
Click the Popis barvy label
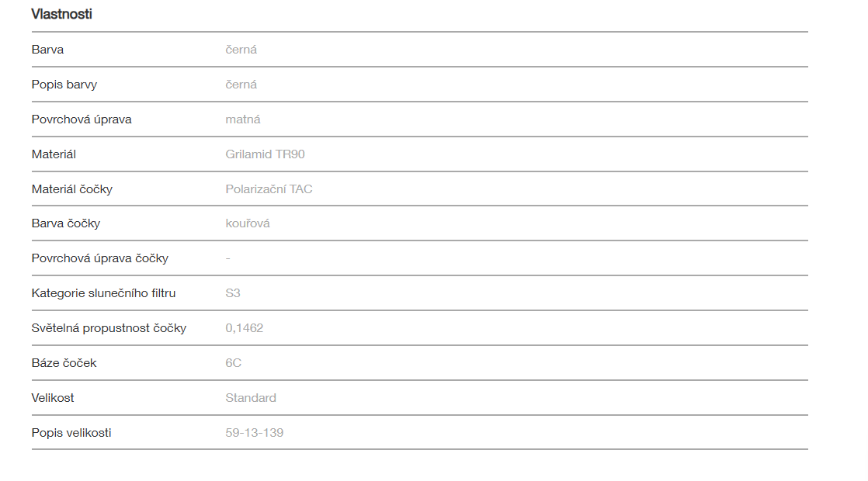(x=64, y=85)
